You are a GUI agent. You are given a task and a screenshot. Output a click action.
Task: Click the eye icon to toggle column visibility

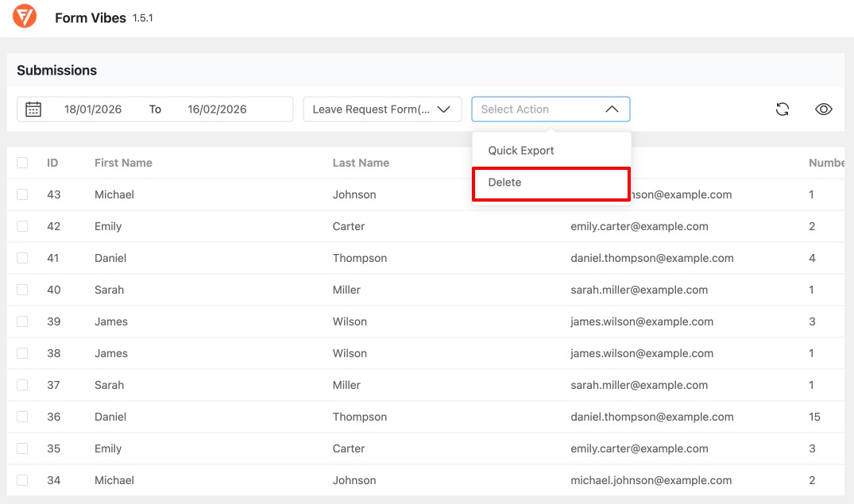824,110
